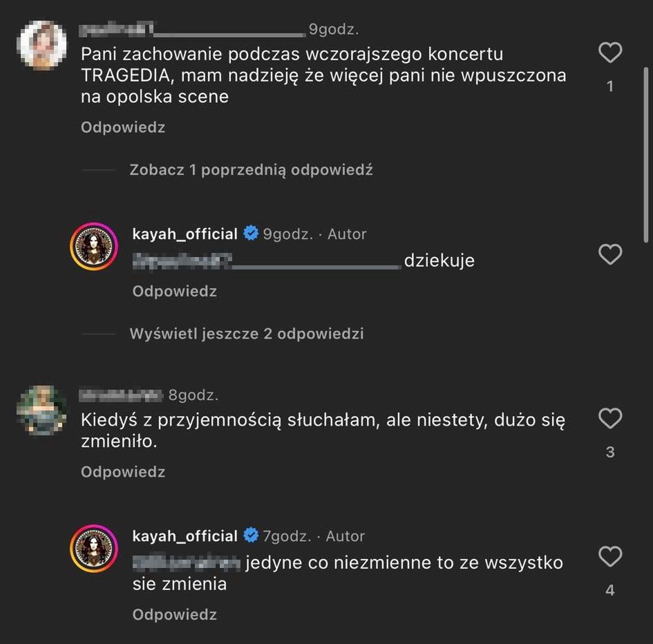Click the verified badge in the 9godz. reply
The image size is (653, 644).
[251, 234]
